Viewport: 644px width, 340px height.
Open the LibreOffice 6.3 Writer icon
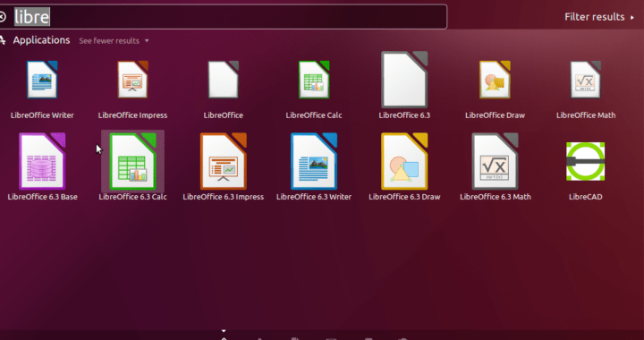click(314, 161)
